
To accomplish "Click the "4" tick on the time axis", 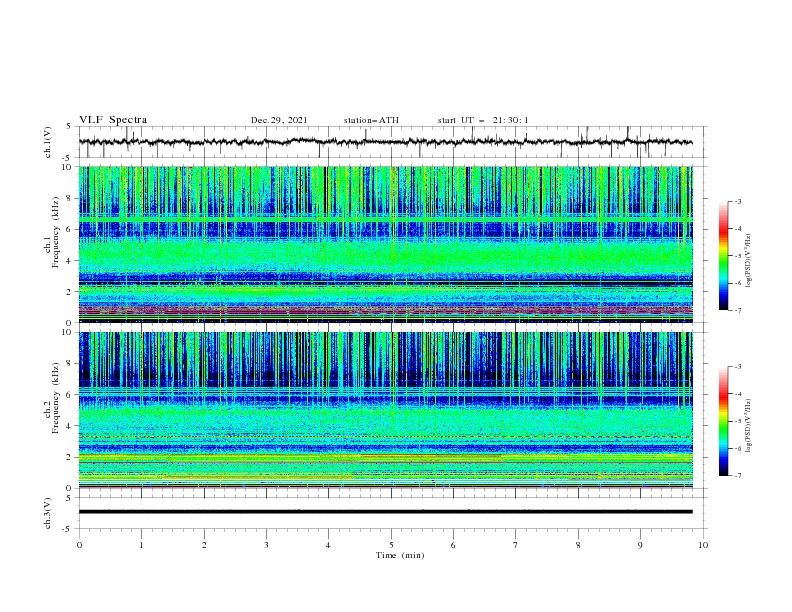I will pyautogui.click(x=328, y=545).
